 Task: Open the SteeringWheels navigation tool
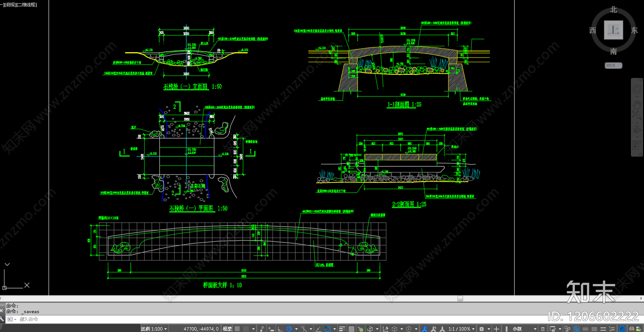(637, 89)
